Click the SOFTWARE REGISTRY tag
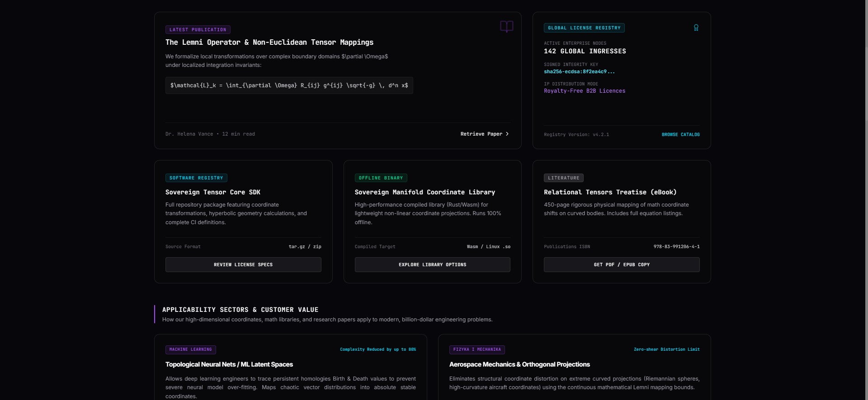868x400 pixels. (196, 178)
